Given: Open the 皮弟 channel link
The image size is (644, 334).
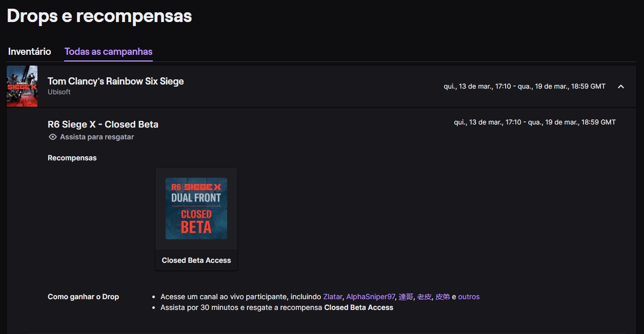Looking at the screenshot, I should 442,297.
